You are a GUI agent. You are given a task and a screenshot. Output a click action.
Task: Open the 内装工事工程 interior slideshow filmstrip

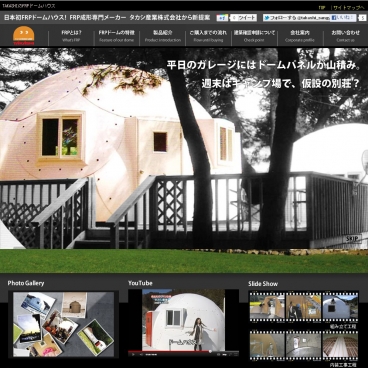[x=304, y=346]
